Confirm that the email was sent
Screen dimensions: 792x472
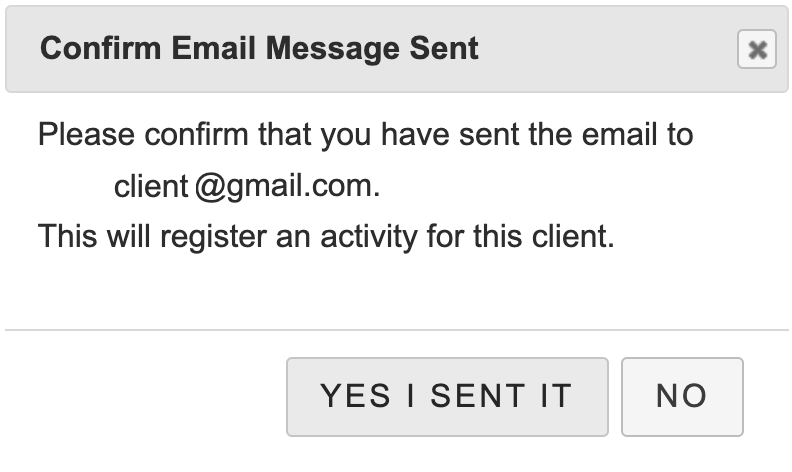pyautogui.click(x=446, y=396)
